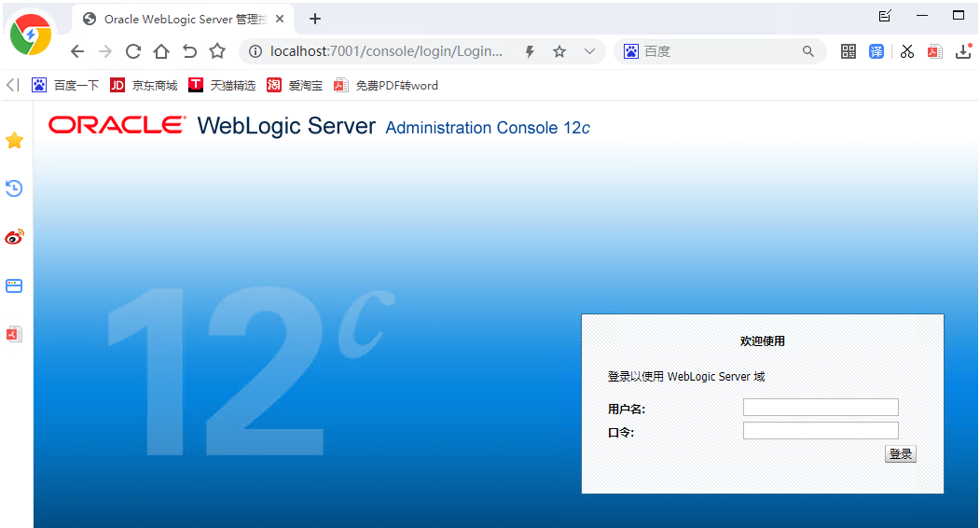Maximize the browser window
980x528 pixels.
[x=959, y=16]
